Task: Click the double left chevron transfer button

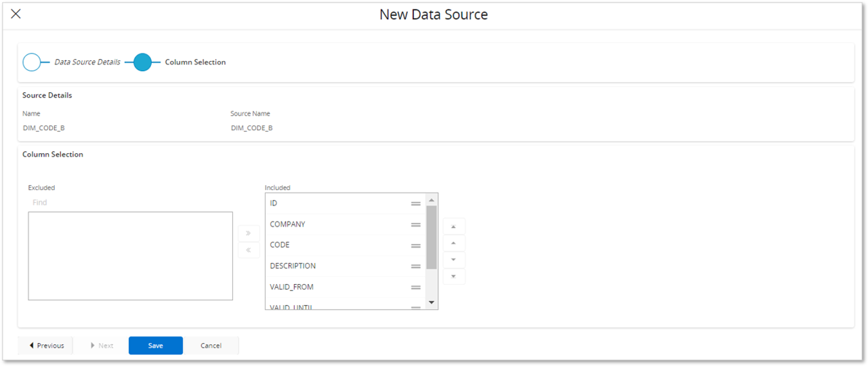Action: pyautogui.click(x=249, y=250)
